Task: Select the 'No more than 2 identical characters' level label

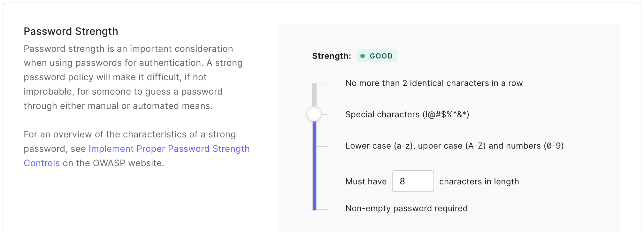Action: (x=434, y=83)
